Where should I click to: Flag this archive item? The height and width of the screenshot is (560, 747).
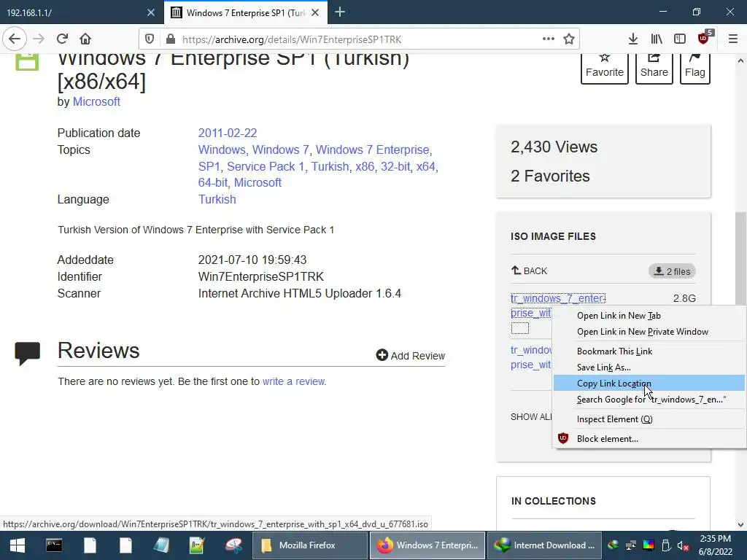[x=695, y=68]
